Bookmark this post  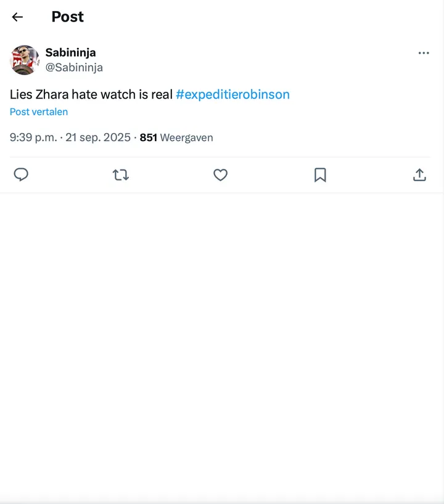pyautogui.click(x=320, y=175)
